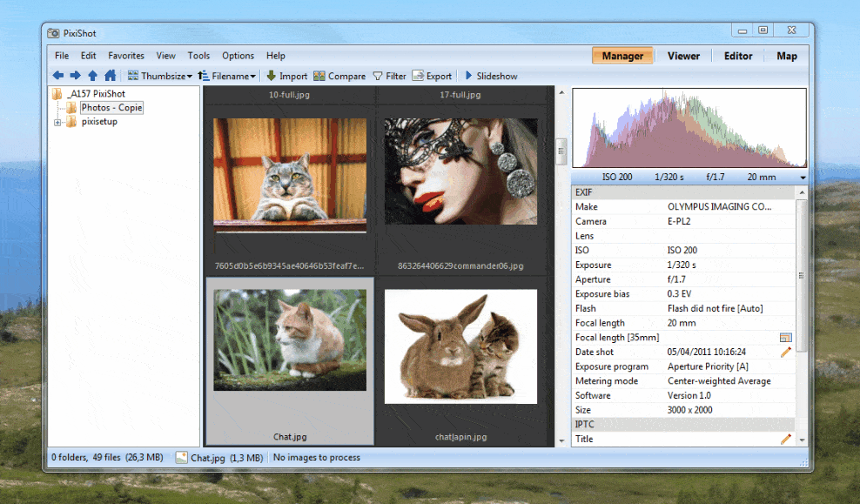Click the Import toolbar button
Viewport: 860px width, 504px height.
[x=287, y=77]
